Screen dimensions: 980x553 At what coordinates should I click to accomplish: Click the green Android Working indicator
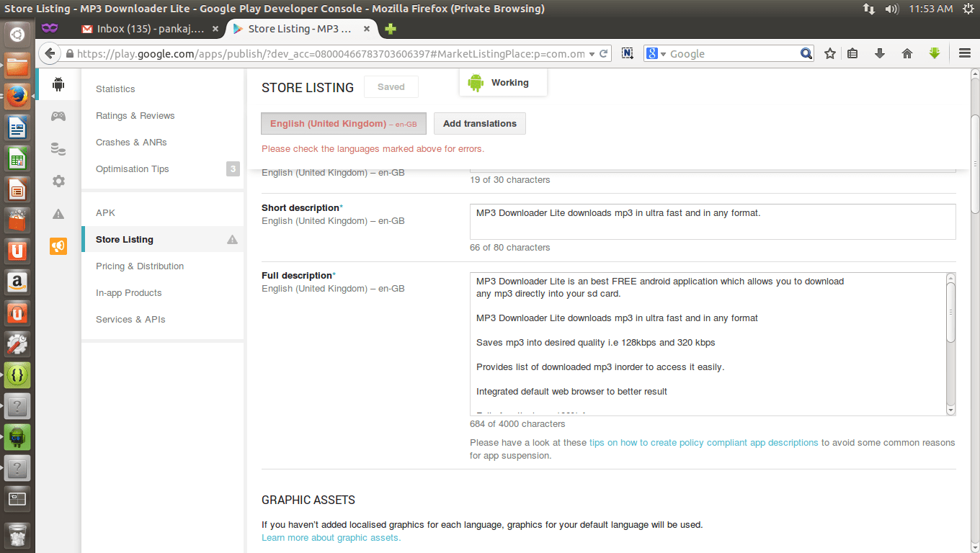click(x=503, y=83)
